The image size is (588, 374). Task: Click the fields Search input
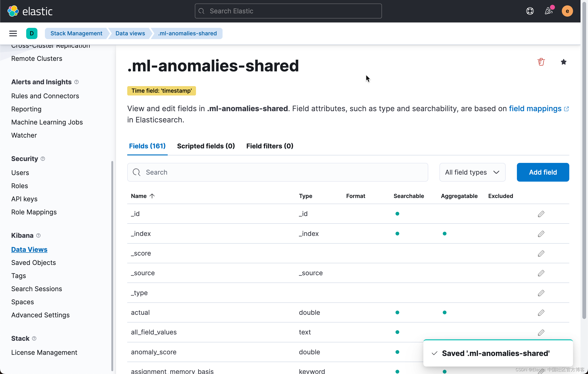pyautogui.click(x=277, y=172)
